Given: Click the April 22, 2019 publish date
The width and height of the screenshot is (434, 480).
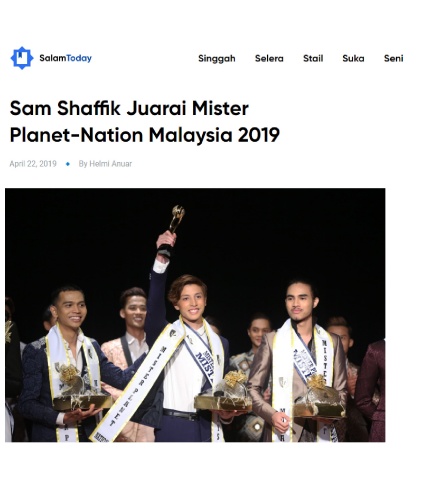Looking at the screenshot, I should 33,164.
